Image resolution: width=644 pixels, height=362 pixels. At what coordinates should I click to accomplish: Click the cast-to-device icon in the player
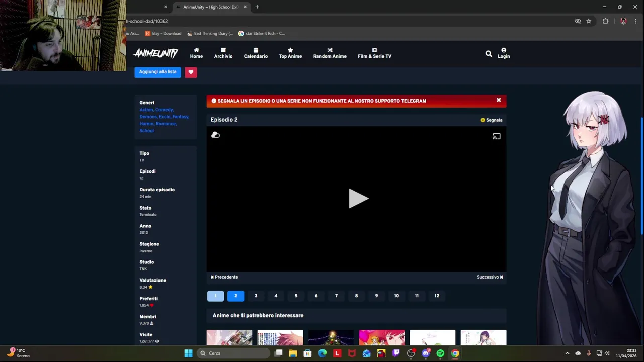[x=497, y=136]
